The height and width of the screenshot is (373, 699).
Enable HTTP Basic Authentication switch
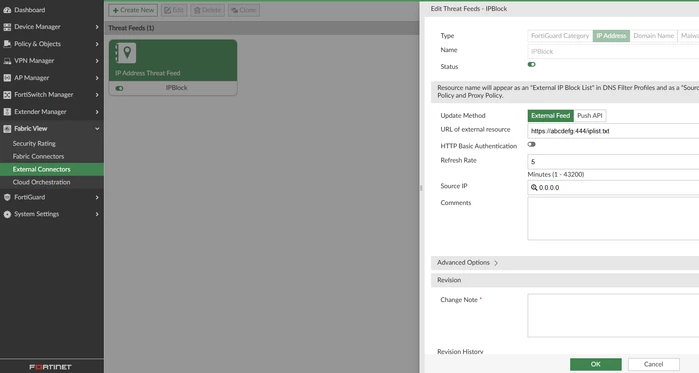(x=531, y=144)
